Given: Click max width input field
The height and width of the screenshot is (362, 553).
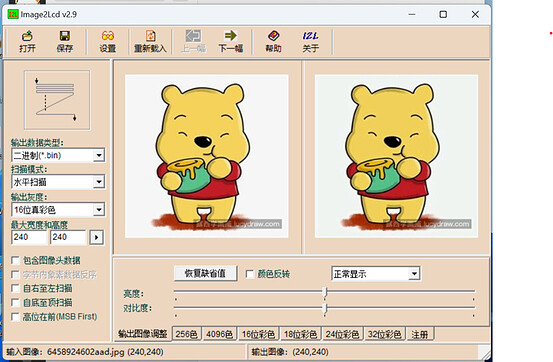Looking at the screenshot, I should pos(29,237).
